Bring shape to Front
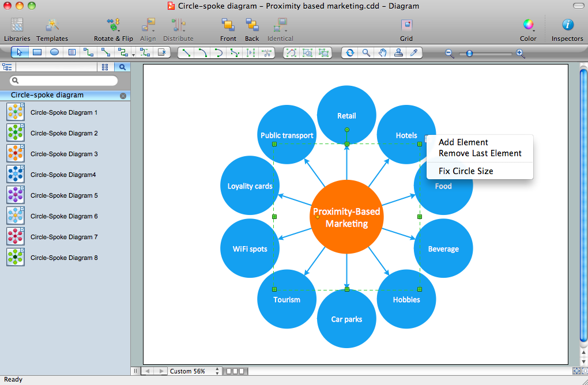Image resolution: width=588 pixels, height=385 pixels. point(228,29)
